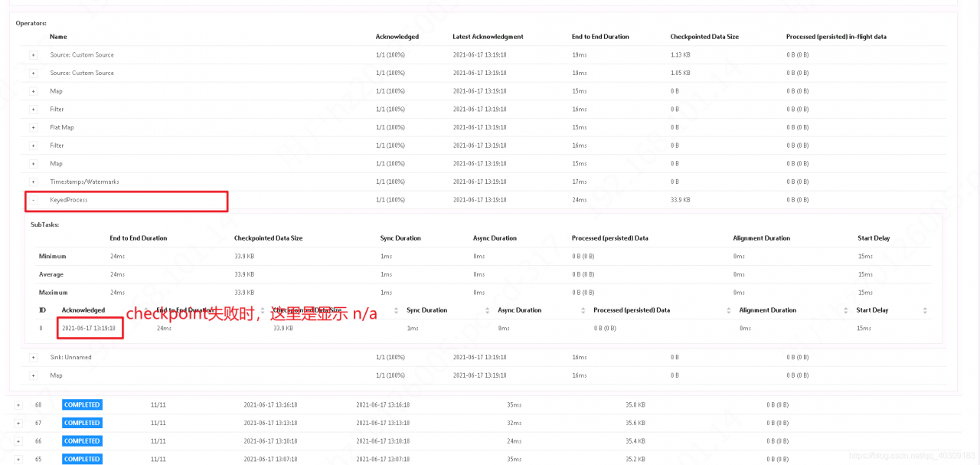
Task: Click the Average row label in SubTasks
Action: [x=51, y=274]
